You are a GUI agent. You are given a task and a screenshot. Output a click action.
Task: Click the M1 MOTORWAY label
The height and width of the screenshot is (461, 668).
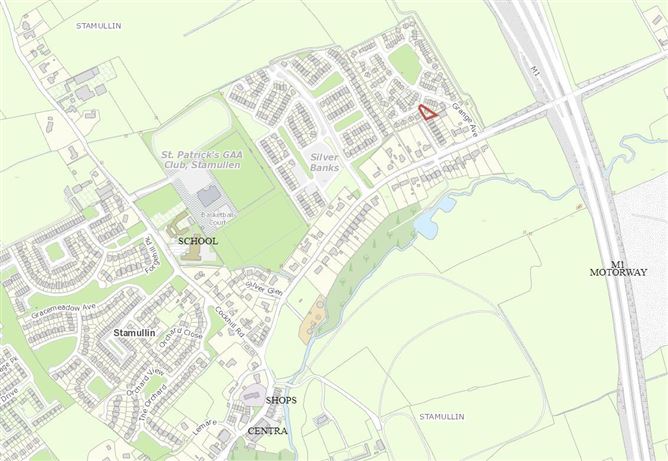(618, 268)
